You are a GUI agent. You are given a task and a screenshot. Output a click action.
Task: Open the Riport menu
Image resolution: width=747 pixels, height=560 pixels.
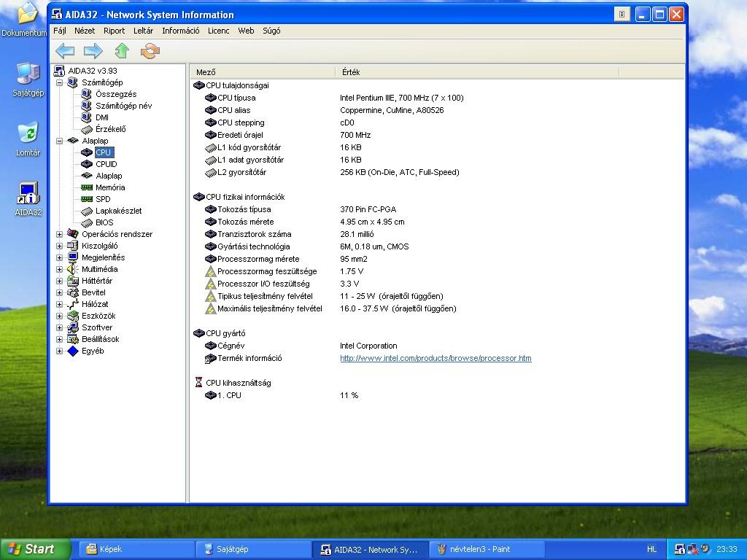tap(114, 31)
